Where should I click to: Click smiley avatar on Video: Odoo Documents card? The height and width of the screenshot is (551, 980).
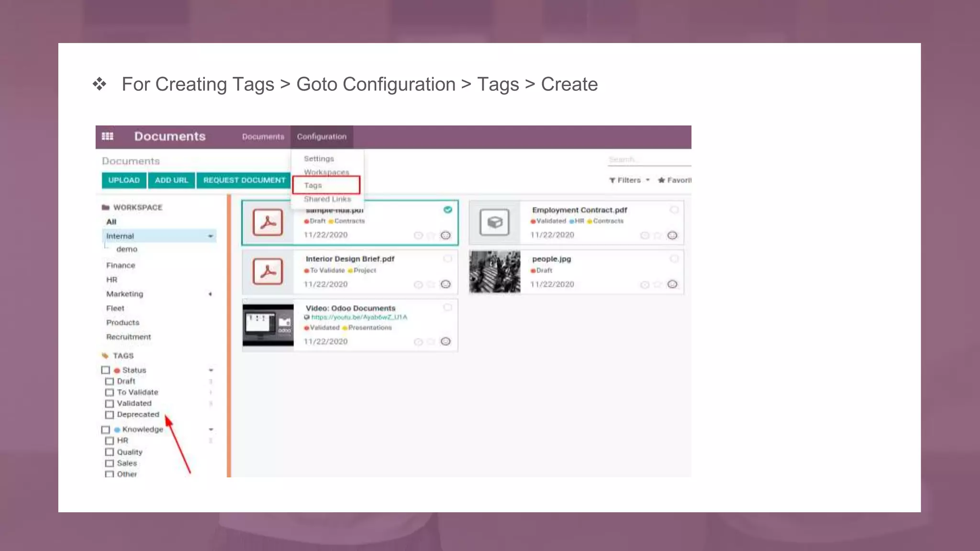click(445, 342)
